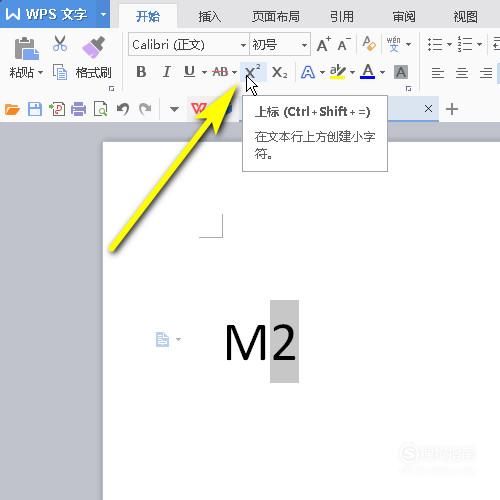
Task: Click the letter M in document
Action: tap(246, 342)
